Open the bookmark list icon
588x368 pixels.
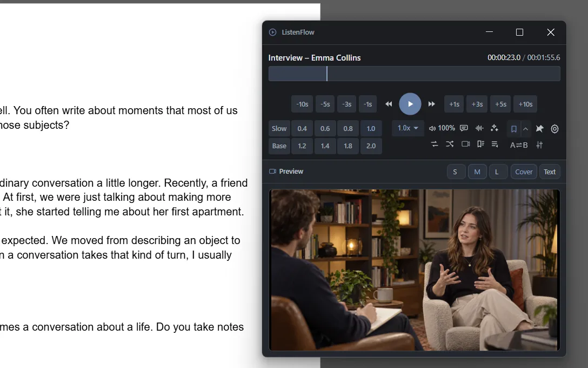tap(480, 144)
